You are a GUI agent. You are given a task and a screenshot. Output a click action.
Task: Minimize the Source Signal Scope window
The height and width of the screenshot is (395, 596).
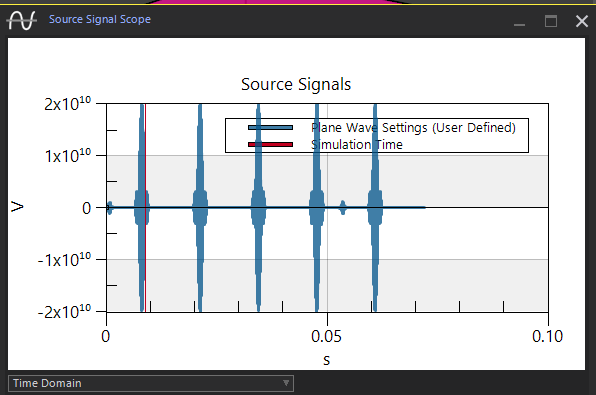[519, 21]
